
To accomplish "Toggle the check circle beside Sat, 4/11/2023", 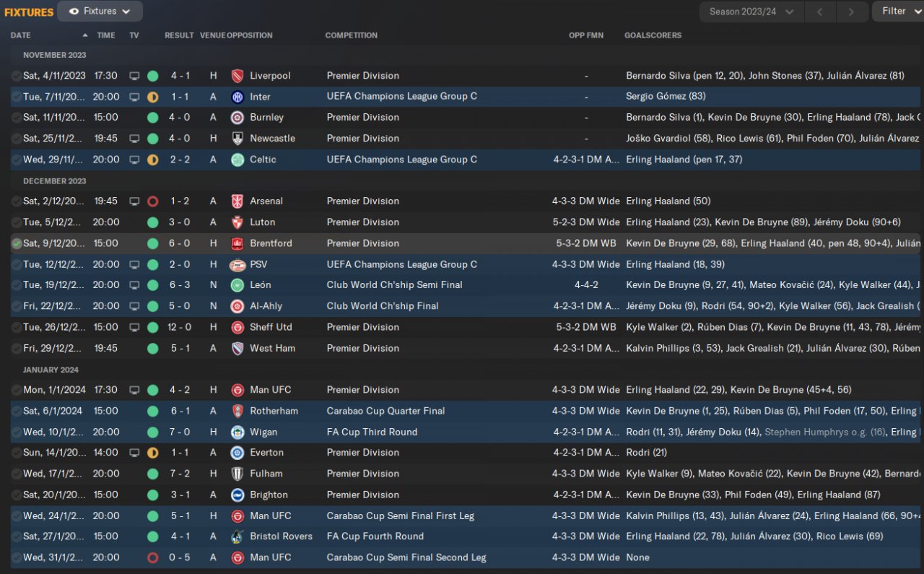I will (x=17, y=76).
